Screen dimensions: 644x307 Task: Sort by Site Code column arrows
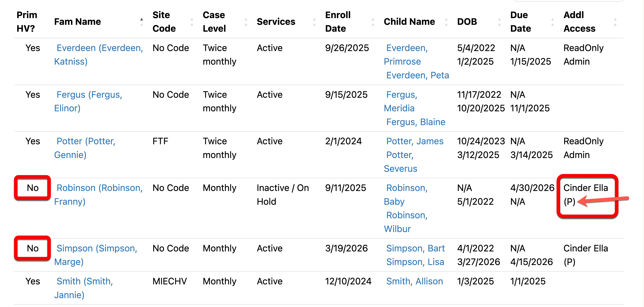tap(192, 22)
